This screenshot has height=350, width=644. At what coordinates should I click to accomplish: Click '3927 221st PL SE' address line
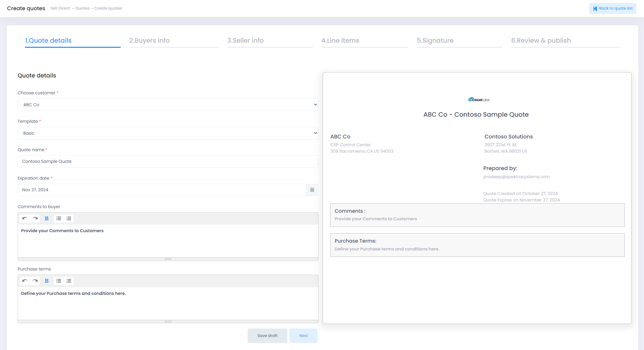pos(500,145)
